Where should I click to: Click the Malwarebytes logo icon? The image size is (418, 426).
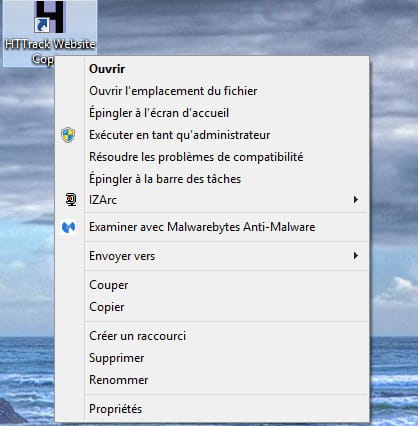(x=69, y=227)
